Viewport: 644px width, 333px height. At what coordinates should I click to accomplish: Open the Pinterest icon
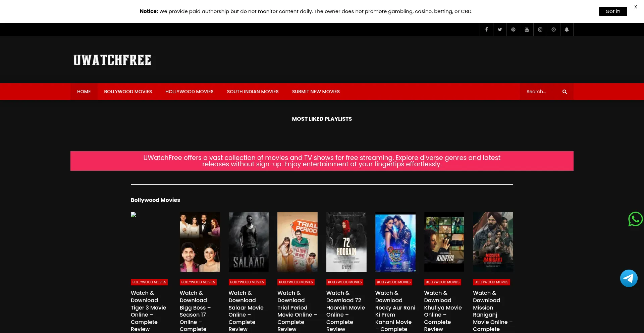[x=513, y=30]
